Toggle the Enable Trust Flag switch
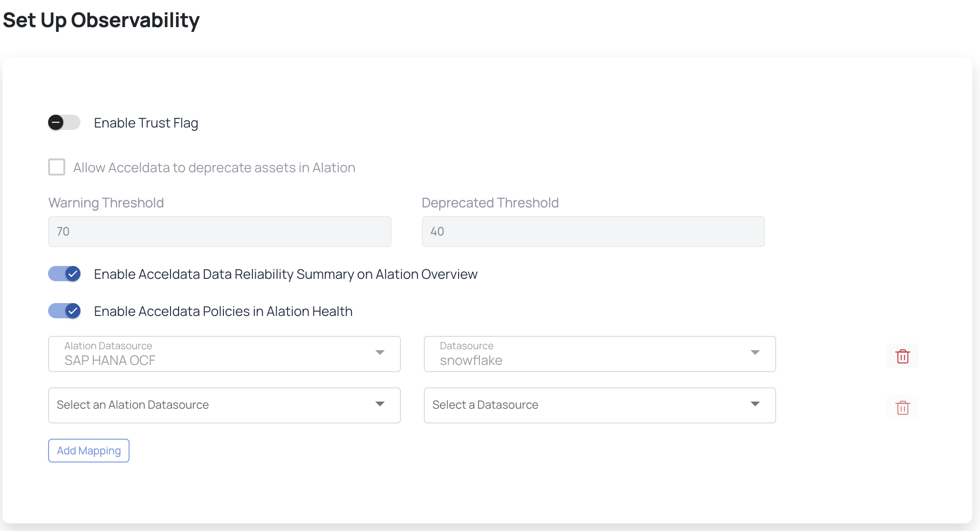This screenshot has height=531, width=980. [64, 123]
